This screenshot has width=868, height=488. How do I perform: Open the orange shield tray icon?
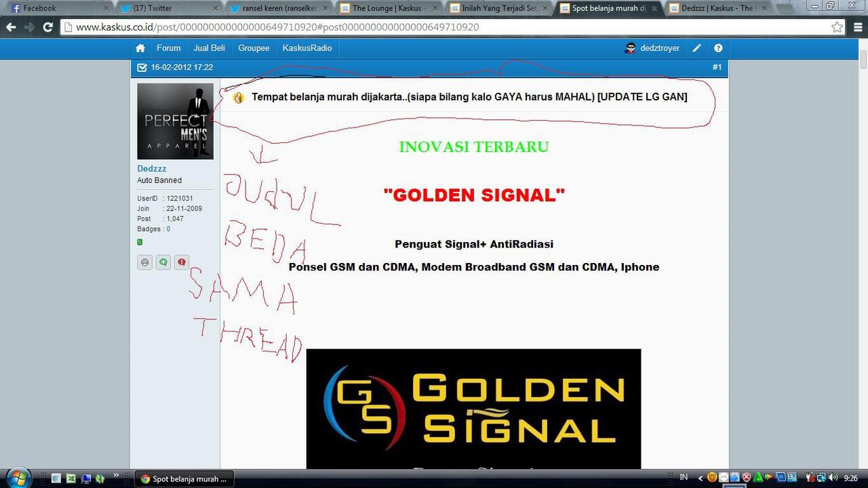point(712,477)
